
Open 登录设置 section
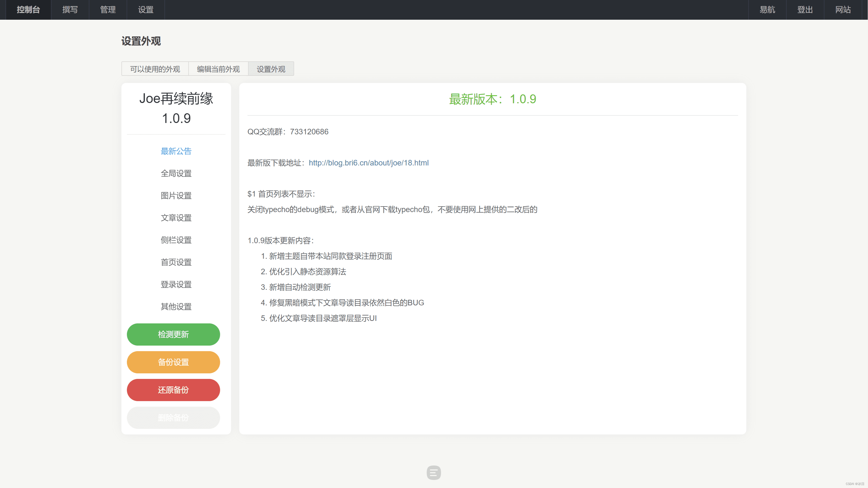pos(176,285)
